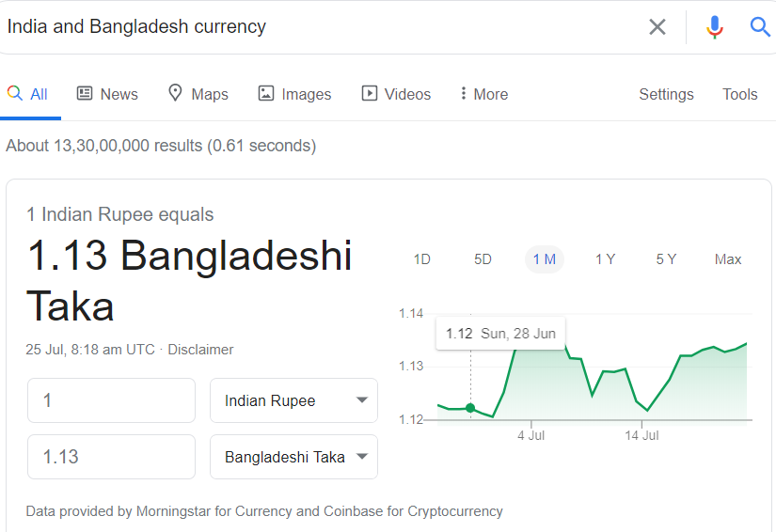Select the 1D chart range
The image size is (776, 532).
422,259
